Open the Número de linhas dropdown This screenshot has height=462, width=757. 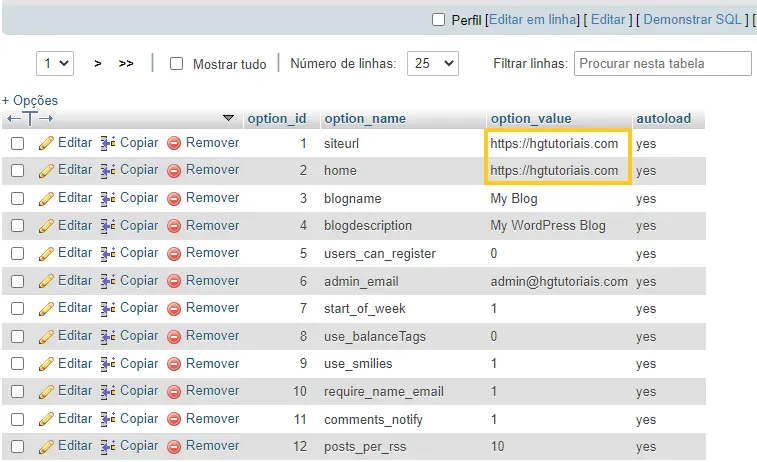[x=433, y=63]
